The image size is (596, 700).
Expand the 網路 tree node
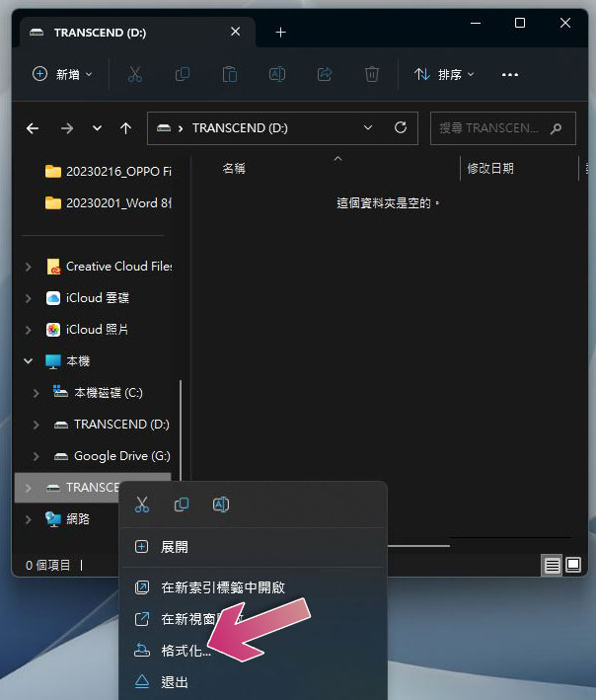pyautogui.click(x=28, y=519)
